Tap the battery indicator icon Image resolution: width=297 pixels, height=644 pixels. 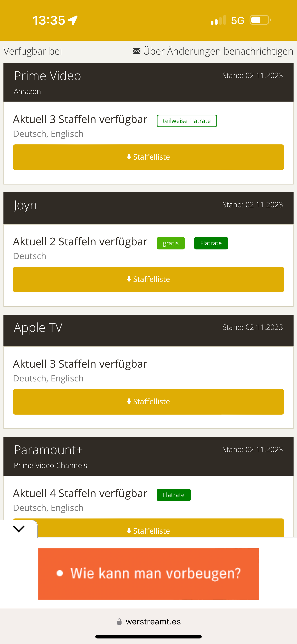(260, 20)
